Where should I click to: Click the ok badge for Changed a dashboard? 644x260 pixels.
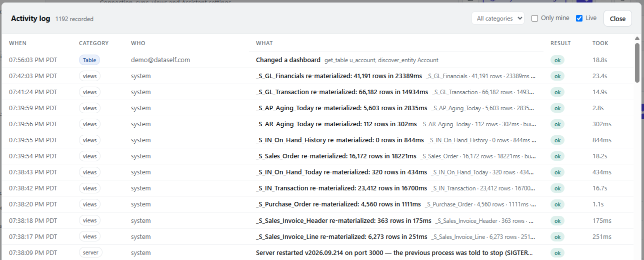(557, 60)
